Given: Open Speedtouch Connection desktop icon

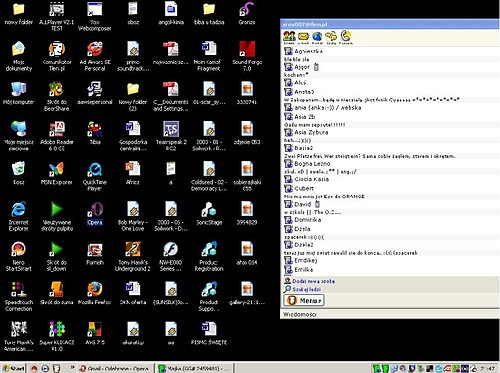Looking at the screenshot, I should [19, 296].
